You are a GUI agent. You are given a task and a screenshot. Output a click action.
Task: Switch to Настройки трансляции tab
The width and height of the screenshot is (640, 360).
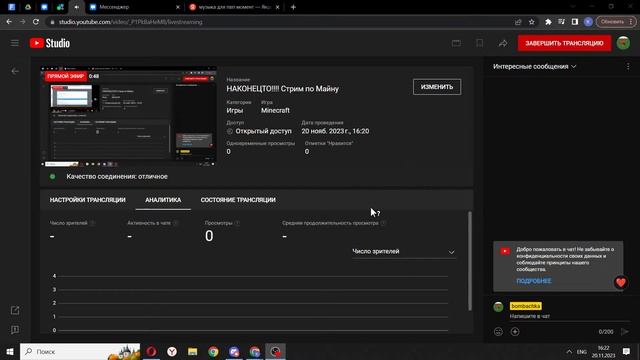(87, 200)
